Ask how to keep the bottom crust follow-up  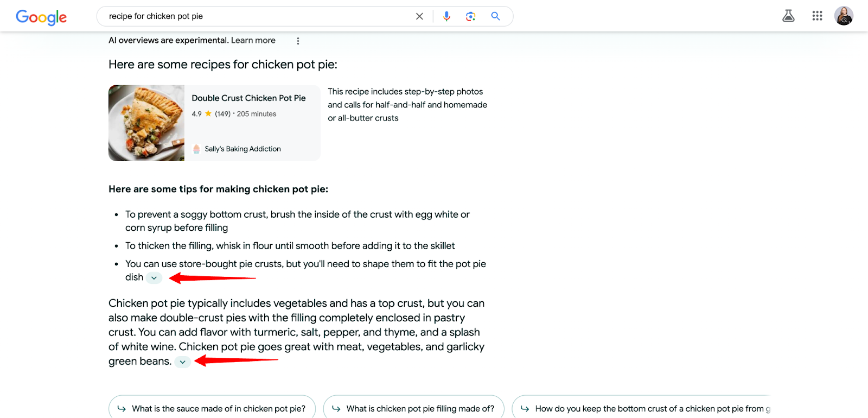point(641,408)
